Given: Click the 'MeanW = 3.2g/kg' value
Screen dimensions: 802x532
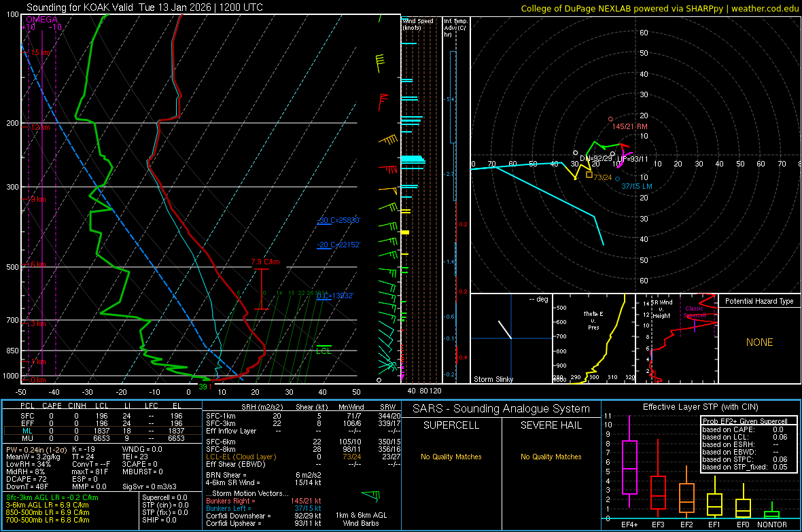Looking at the screenshot, I should [33, 457].
